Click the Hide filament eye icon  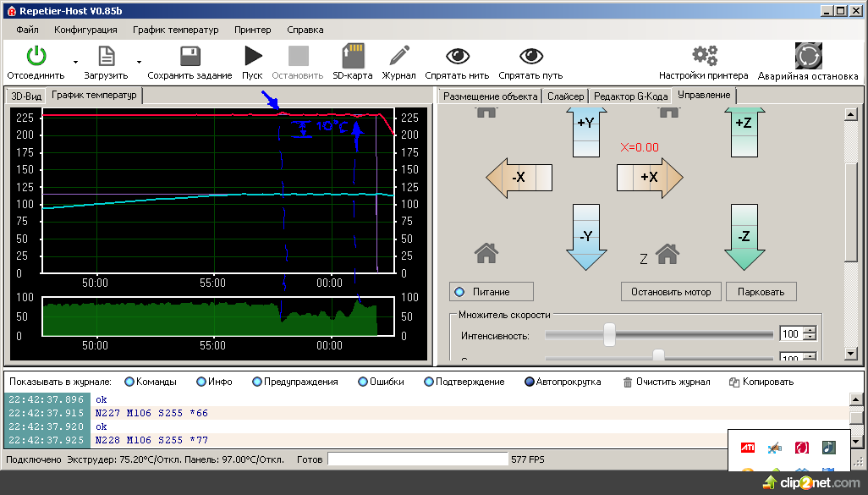[458, 57]
